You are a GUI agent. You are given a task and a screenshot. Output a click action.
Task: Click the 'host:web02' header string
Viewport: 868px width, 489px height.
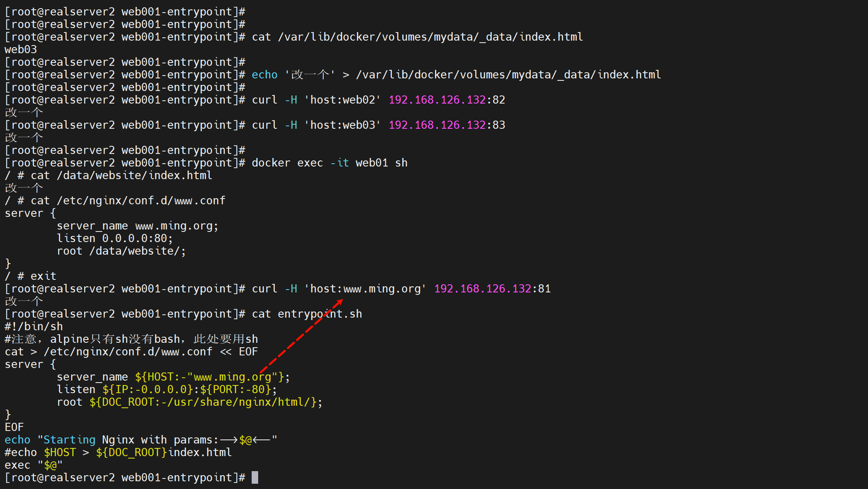tap(342, 100)
